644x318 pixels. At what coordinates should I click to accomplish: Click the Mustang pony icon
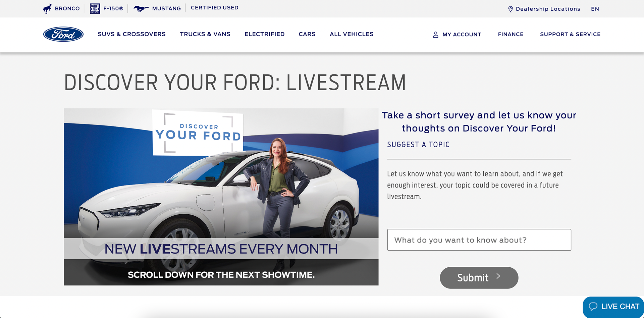141,8
